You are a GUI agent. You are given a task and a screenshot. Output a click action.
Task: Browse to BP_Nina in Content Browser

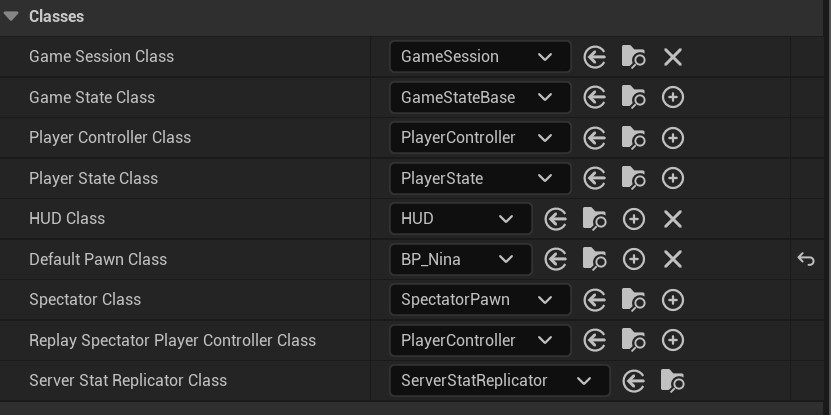594,259
